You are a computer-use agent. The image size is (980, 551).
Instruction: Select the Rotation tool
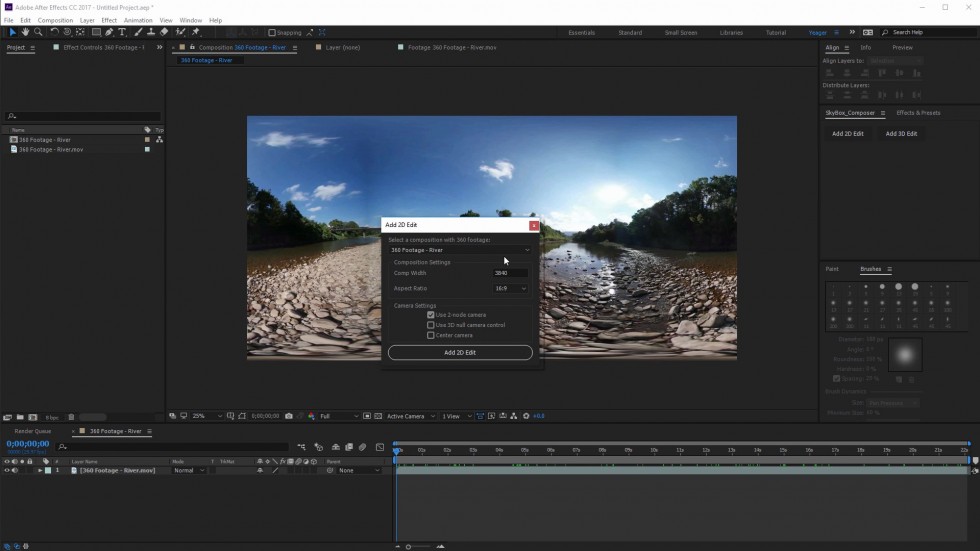coord(54,32)
